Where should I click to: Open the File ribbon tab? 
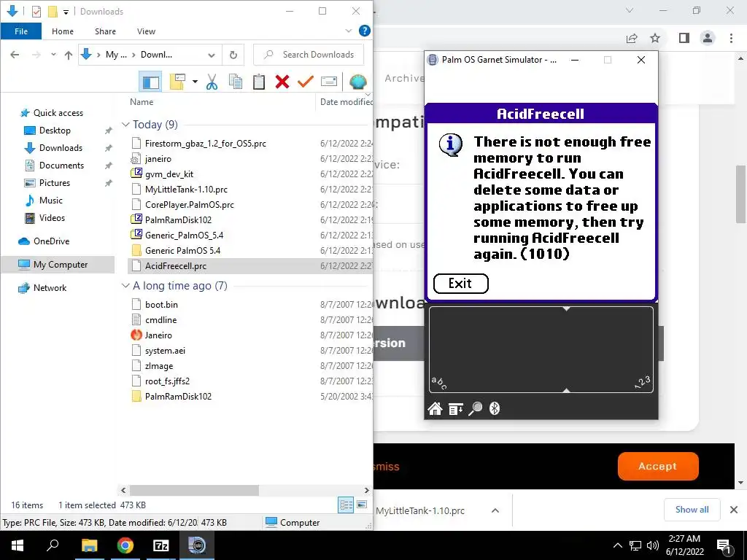[21, 31]
